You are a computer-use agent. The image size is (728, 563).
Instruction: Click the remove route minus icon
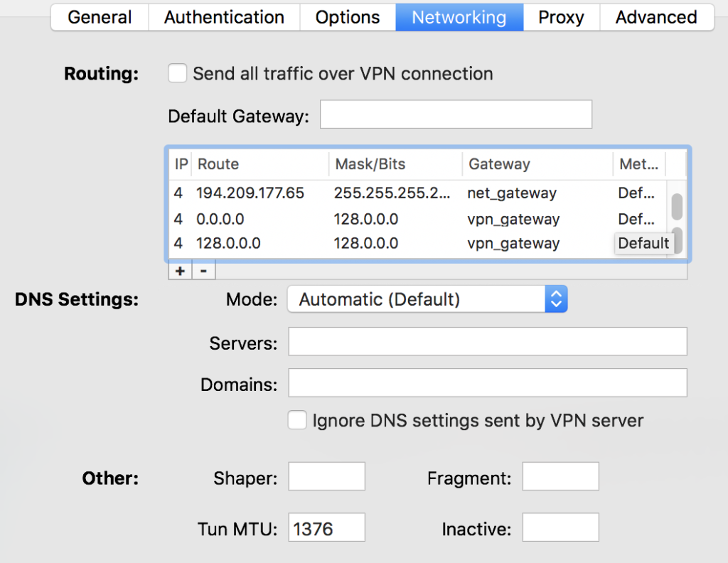point(203,270)
